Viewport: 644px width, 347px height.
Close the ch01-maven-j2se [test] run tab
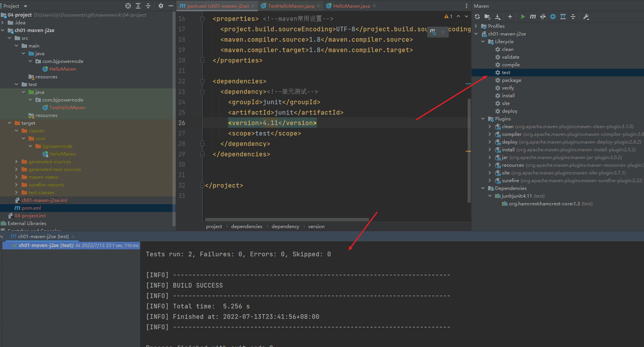tap(73, 237)
